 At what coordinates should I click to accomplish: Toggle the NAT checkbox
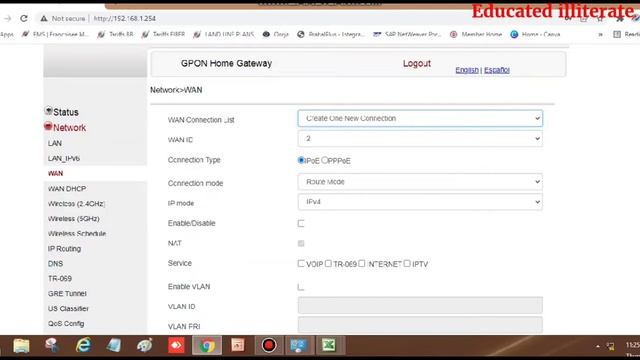pos(301,243)
